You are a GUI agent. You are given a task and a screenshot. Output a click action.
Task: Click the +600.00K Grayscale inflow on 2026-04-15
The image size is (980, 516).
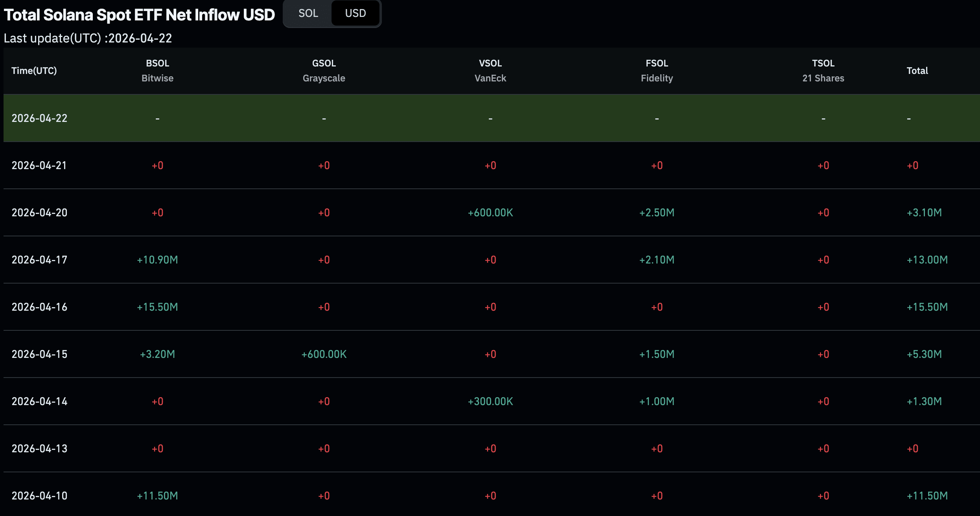(x=324, y=354)
